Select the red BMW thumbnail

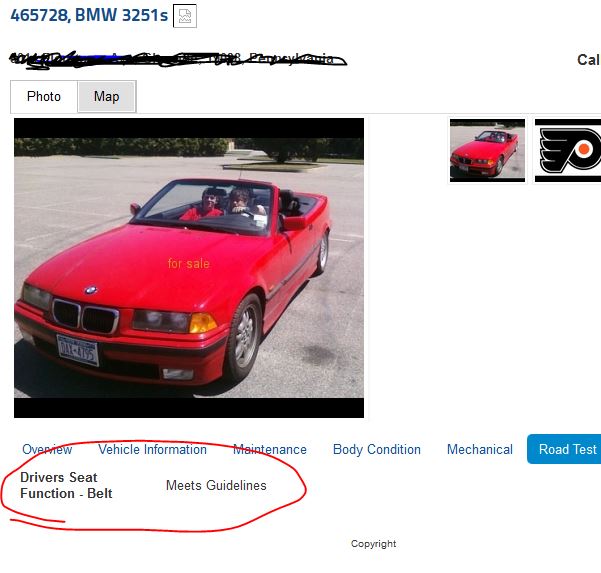(x=487, y=151)
